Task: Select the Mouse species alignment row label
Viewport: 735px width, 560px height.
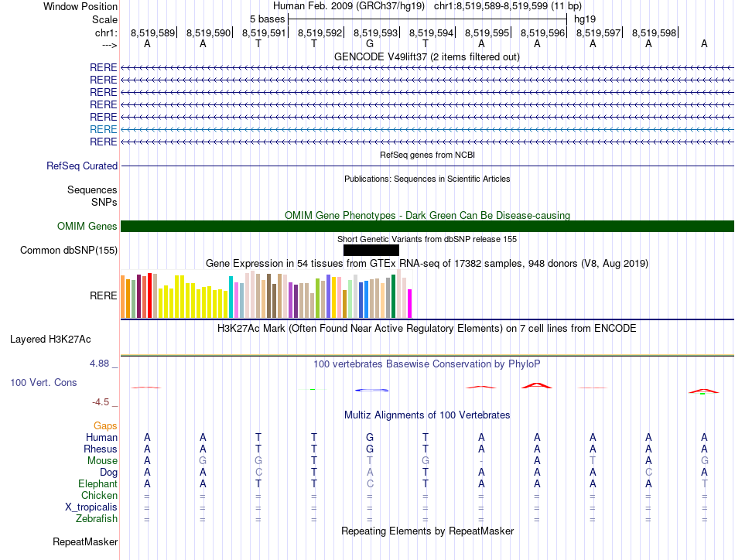Action: point(102,461)
